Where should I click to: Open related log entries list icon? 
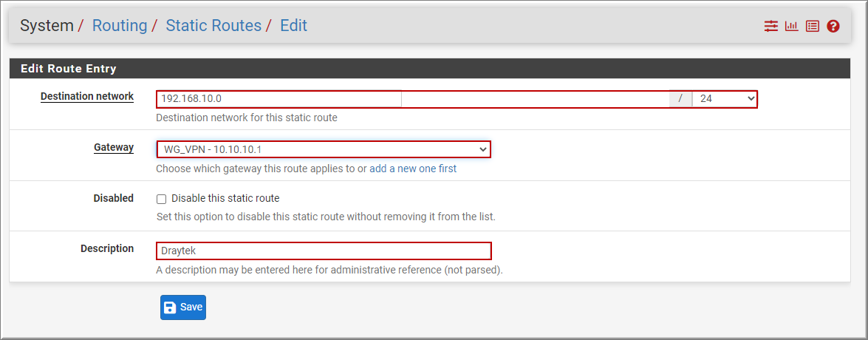pyautogui.click(x=812, y=26)
